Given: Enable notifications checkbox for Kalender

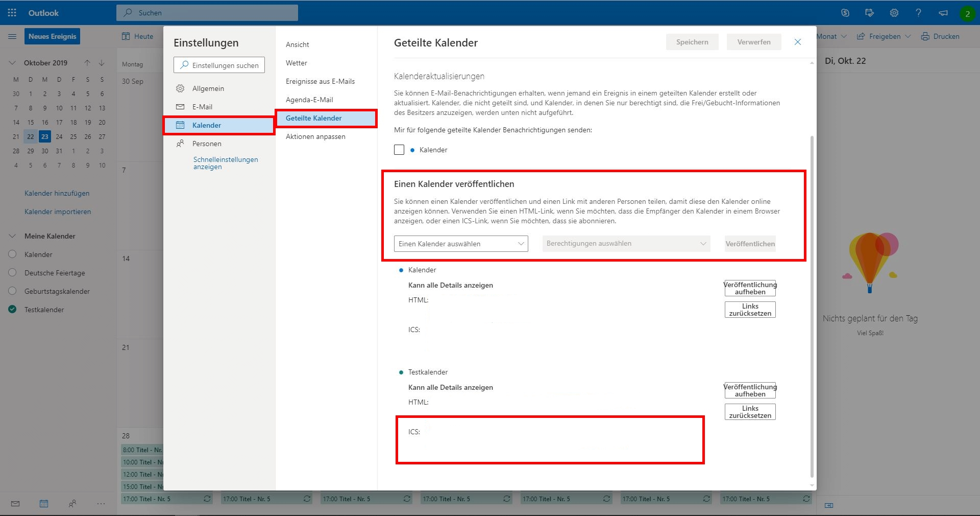Looking at the screenshot, I should click(x=399, y=150).
